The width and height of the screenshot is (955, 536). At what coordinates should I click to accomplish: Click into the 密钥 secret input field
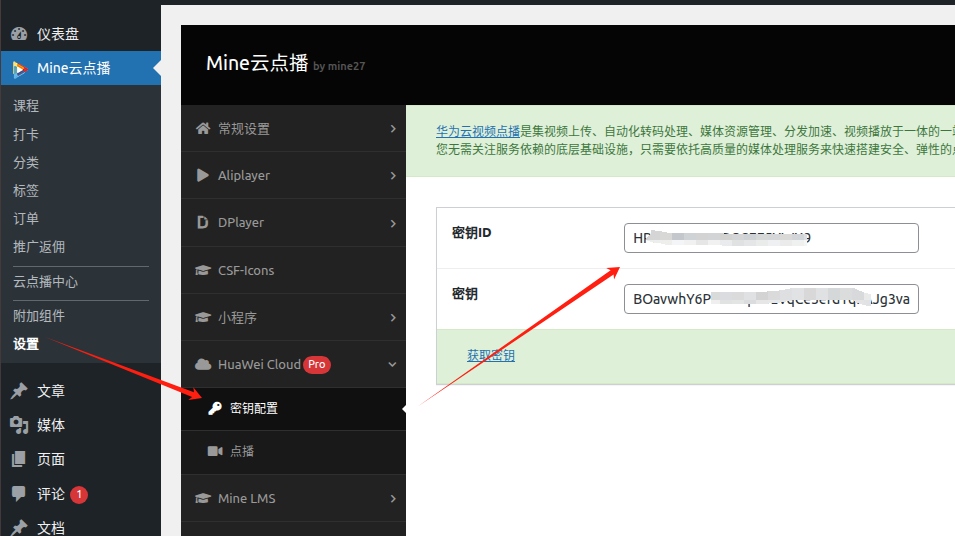[x=771, y=298]
